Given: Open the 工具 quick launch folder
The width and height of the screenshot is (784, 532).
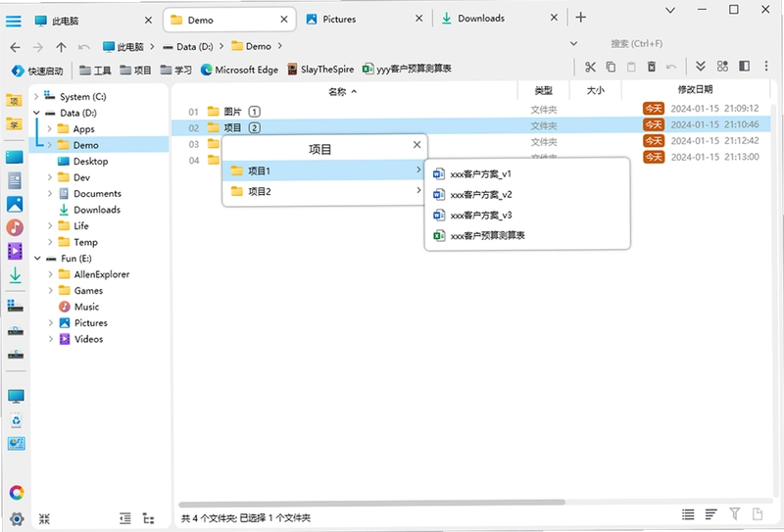Looking at the screenshot, I should tap(95, 70).
